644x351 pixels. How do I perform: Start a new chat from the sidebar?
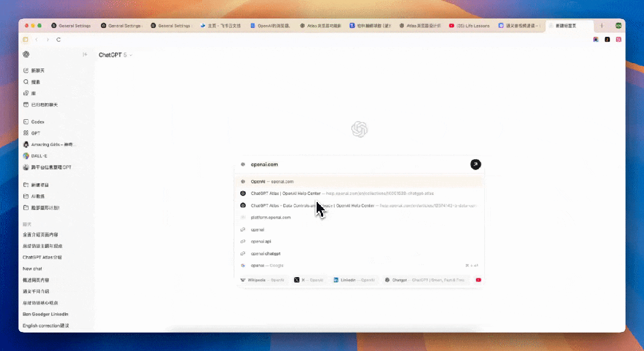37,70
